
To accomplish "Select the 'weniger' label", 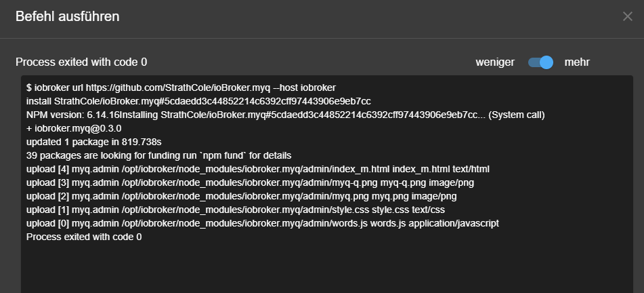I will tap(495, 62).
